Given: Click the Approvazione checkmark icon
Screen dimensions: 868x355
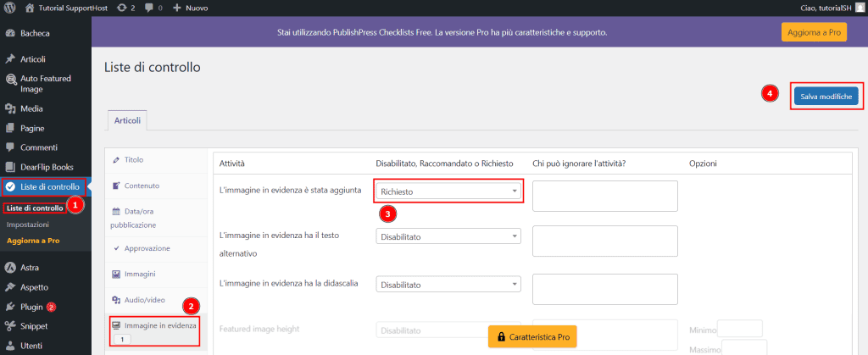Looking at the screenshot, I should tap(116, 248).
